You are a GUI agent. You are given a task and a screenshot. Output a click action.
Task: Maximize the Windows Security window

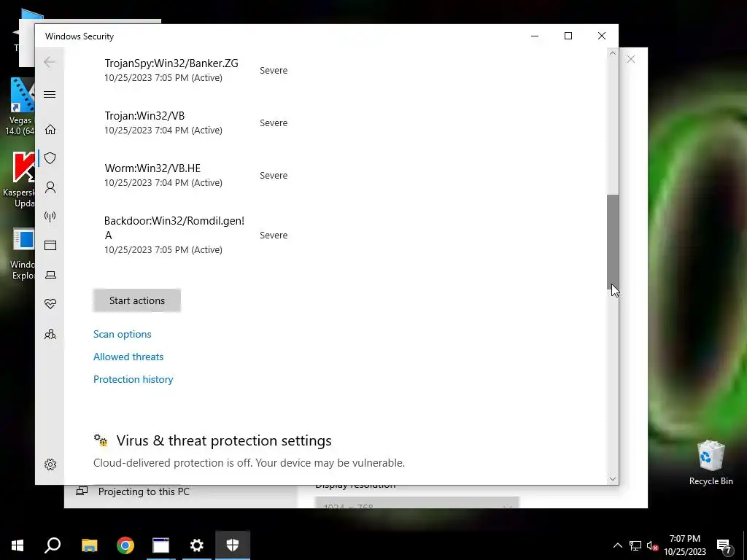coord(568,36)
